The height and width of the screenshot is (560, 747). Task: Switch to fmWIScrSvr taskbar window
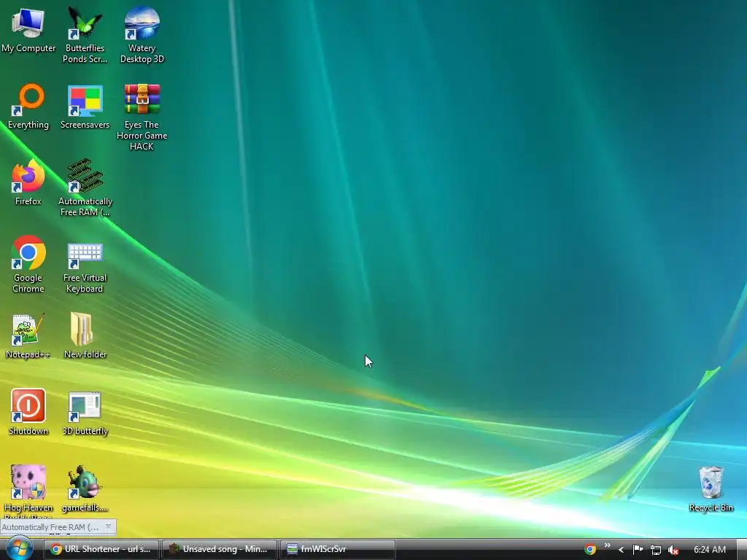337,549
